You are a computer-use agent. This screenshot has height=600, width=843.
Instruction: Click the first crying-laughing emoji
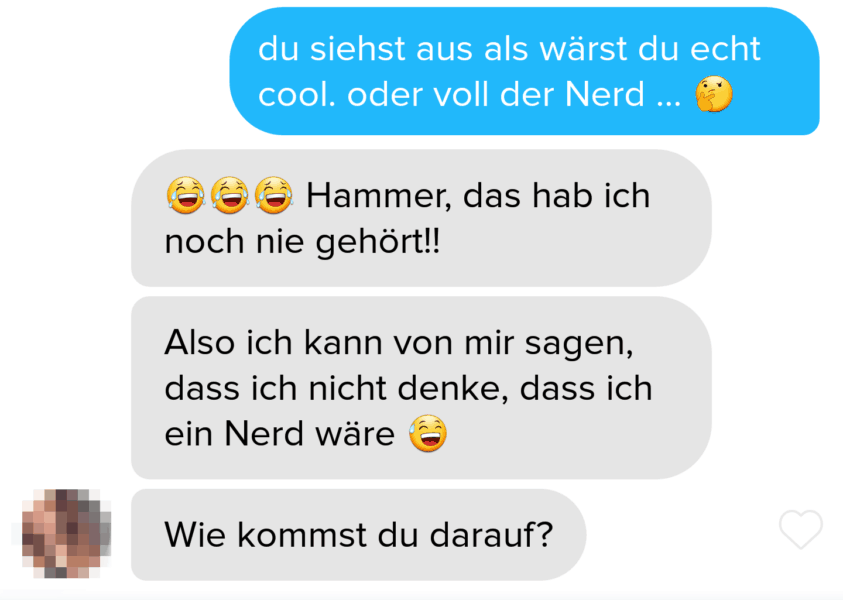(x=185, y=195)
